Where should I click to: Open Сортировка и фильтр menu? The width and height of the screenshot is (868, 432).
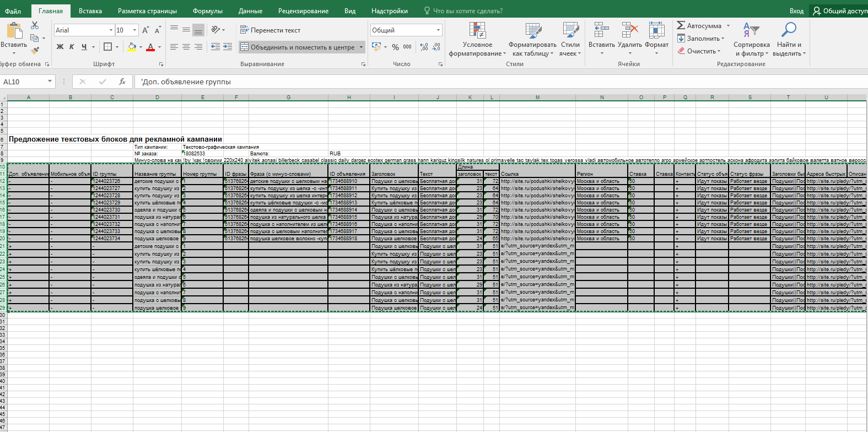752,40
